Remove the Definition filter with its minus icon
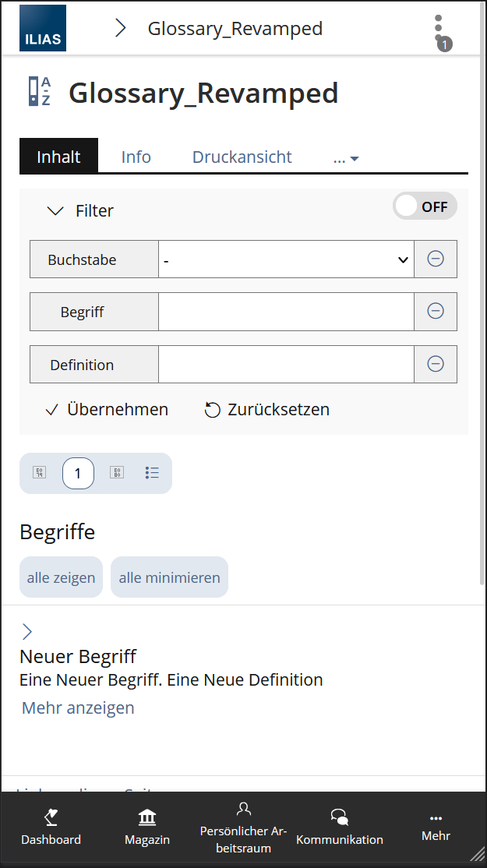487x868 pixels. click(x=436, y=364)
